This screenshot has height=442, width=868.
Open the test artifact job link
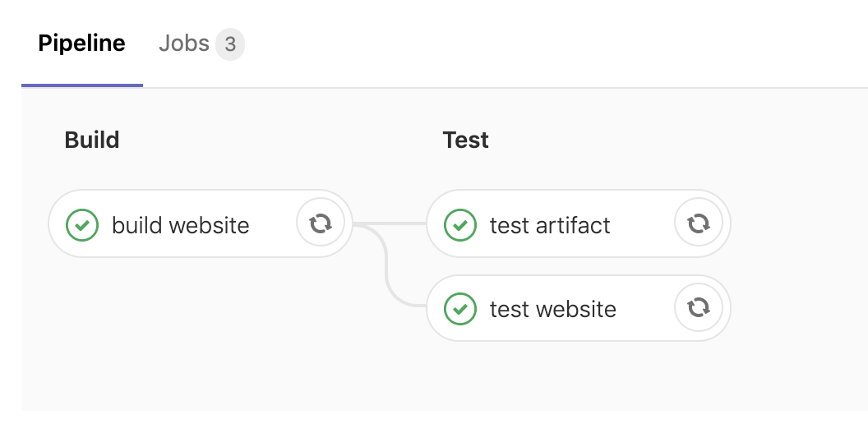550,225
